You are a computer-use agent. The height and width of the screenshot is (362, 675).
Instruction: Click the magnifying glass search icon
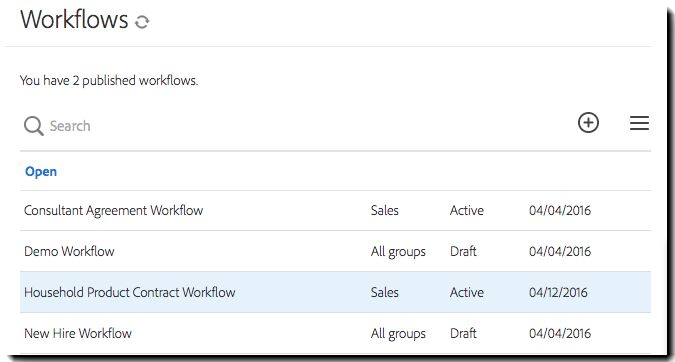point(33,126)
